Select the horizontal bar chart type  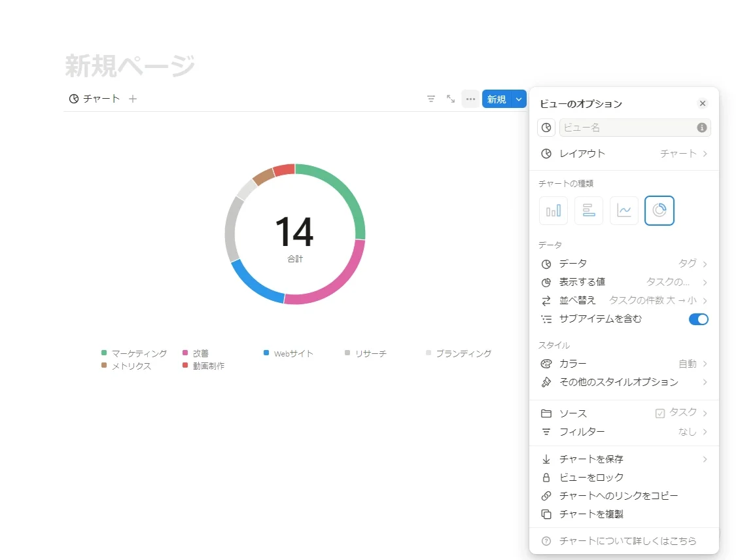(x=589, y=211)
